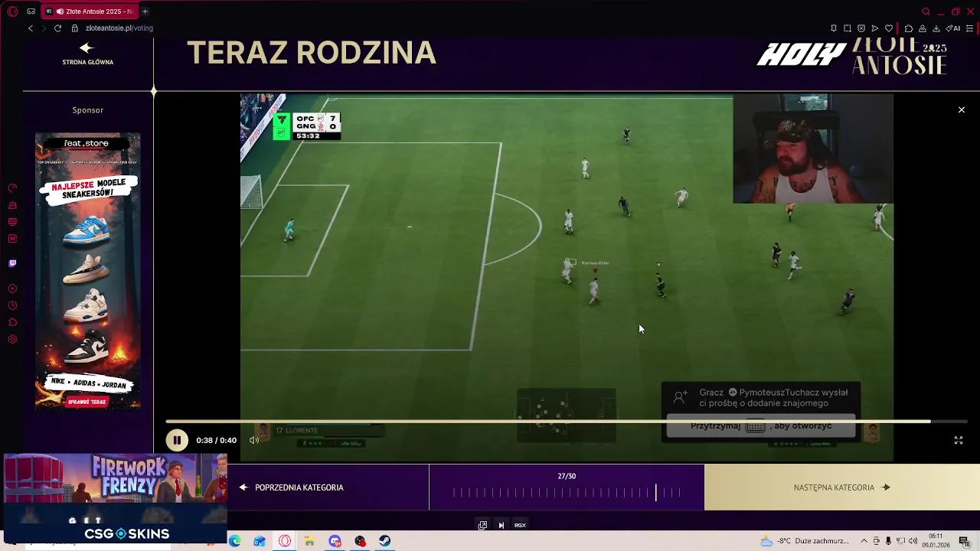Go to NASTĘPNA KATEGORIA

[841, 487]
